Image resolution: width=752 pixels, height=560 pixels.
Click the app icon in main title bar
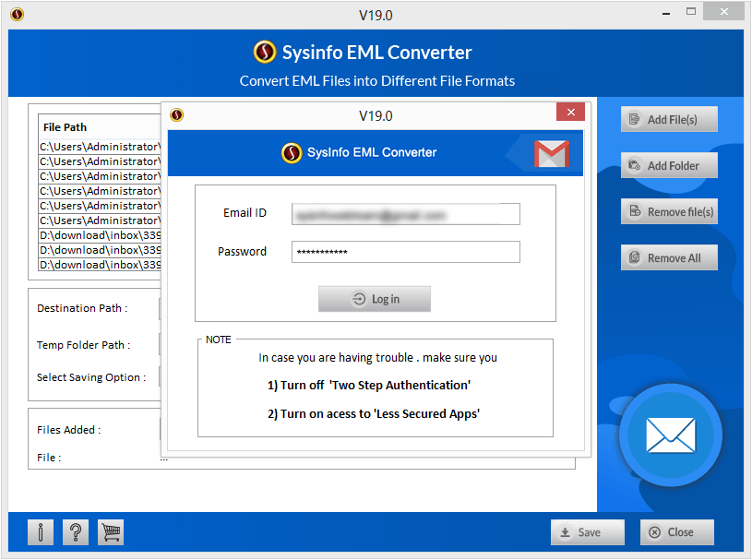coord(18,15)
